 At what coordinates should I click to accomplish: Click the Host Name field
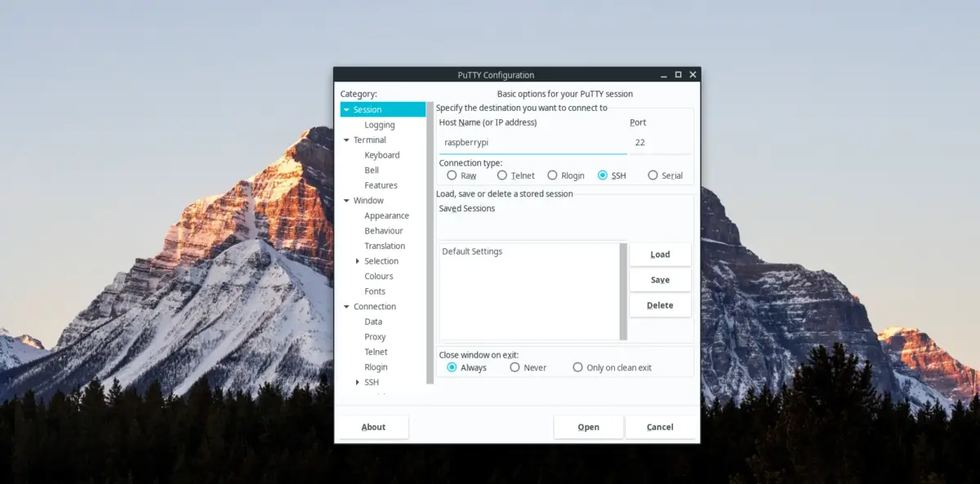(532, 142)
